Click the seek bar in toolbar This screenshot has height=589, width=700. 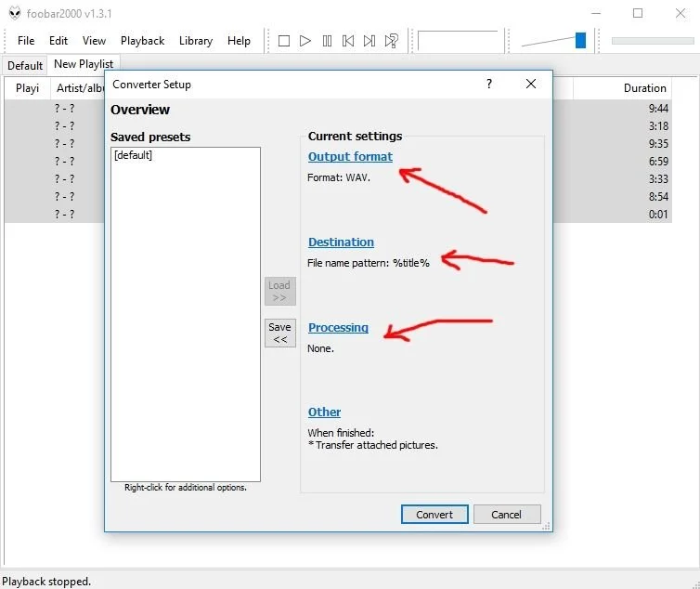[x=653, y=41]
